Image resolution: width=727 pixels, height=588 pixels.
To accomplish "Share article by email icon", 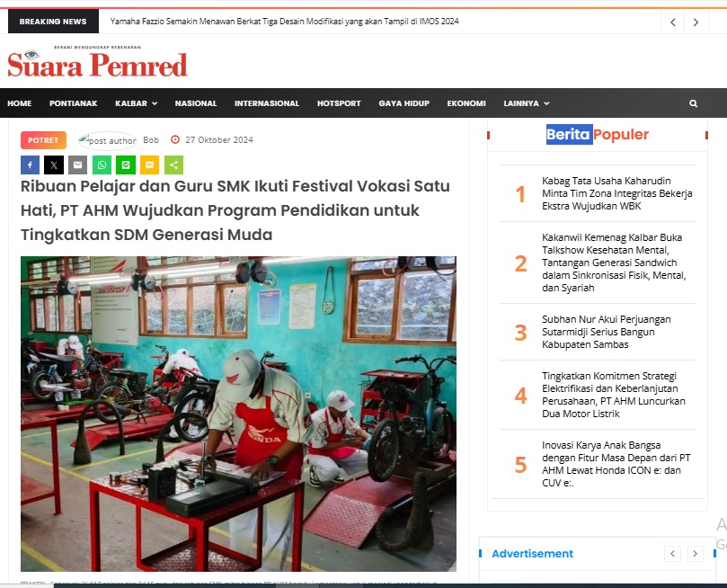I will click(x=78, y=165).
